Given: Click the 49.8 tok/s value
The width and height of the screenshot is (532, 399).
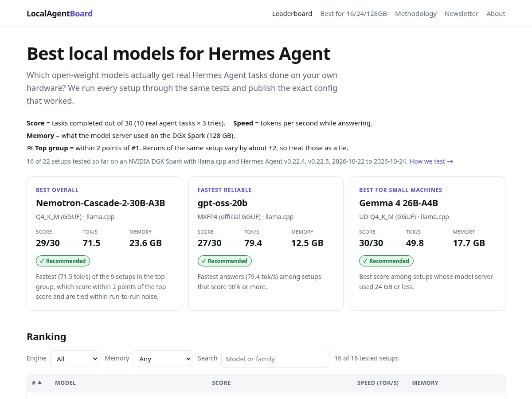Looking at the screenshot, I should (415, 243).
